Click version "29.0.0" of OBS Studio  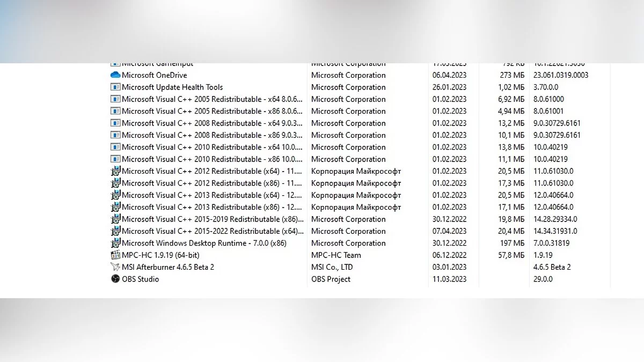[x=543, y=279]
